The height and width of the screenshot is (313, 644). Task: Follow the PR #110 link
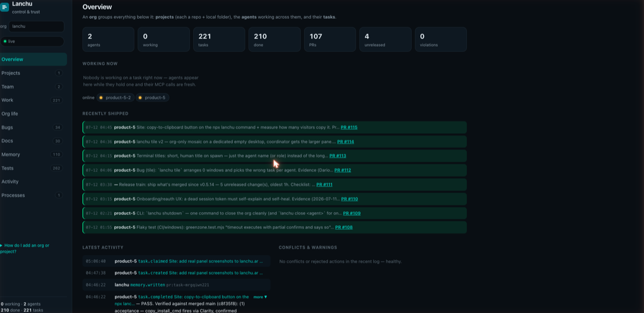pos(349,199)
